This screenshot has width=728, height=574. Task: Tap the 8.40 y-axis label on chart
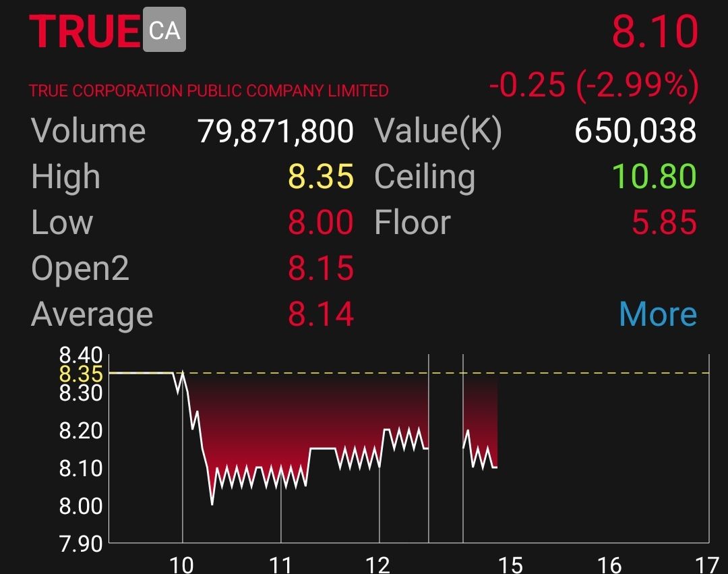pos(81,355)
